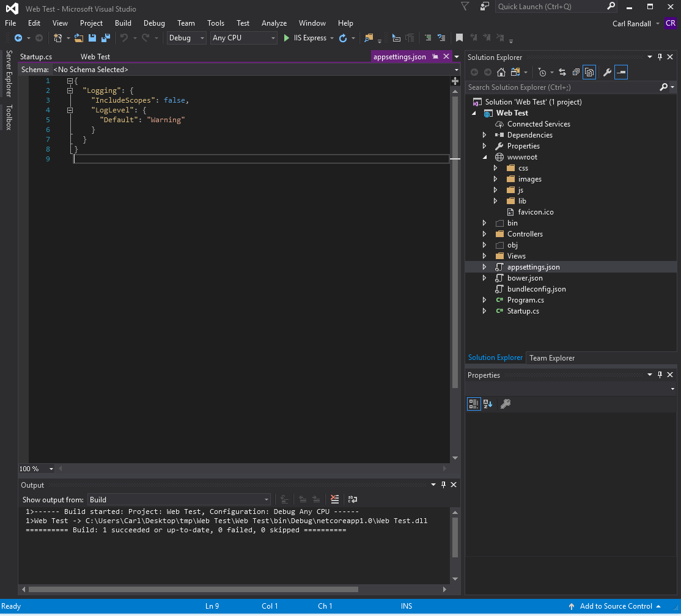Image resolution: width=681 pixels, height=616 pixels.
Task: Toggle word wrap in the Output window
Action: click(353, 499)
